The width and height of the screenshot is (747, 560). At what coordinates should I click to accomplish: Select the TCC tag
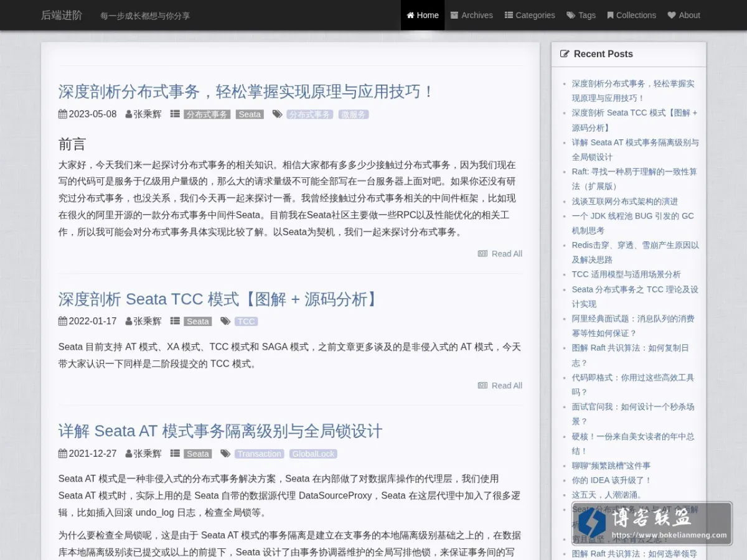coord(246,322)
